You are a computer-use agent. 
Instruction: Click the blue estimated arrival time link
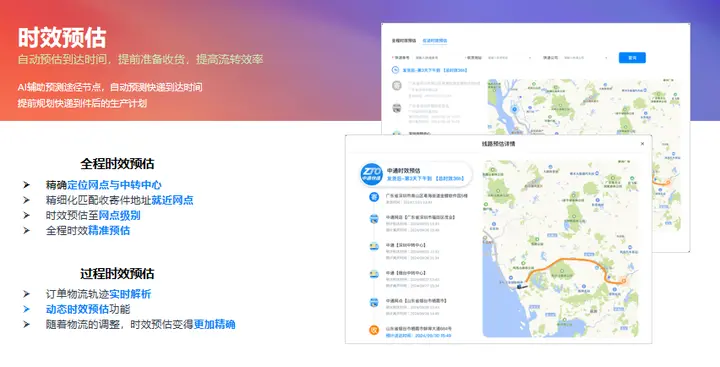tap(418, 336)
